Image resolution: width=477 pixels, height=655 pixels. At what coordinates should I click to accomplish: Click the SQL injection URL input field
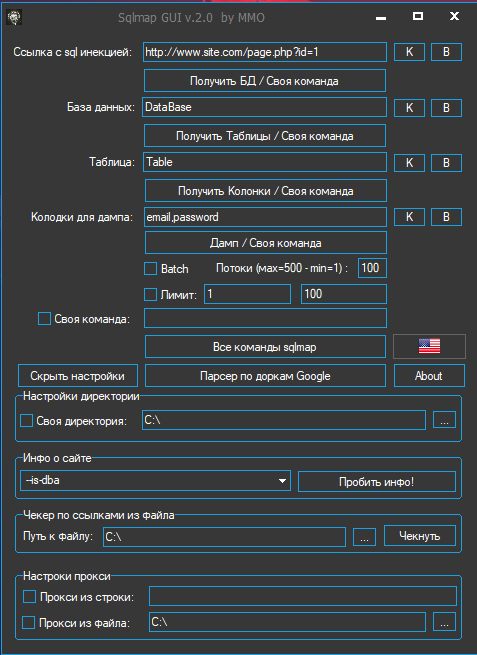[265, 52]
